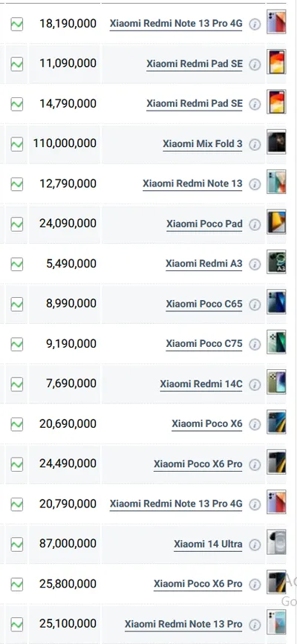Open Xiaomi Redmi 14C thumbnail image
The image size is (297, 644).
coord(276,382)
